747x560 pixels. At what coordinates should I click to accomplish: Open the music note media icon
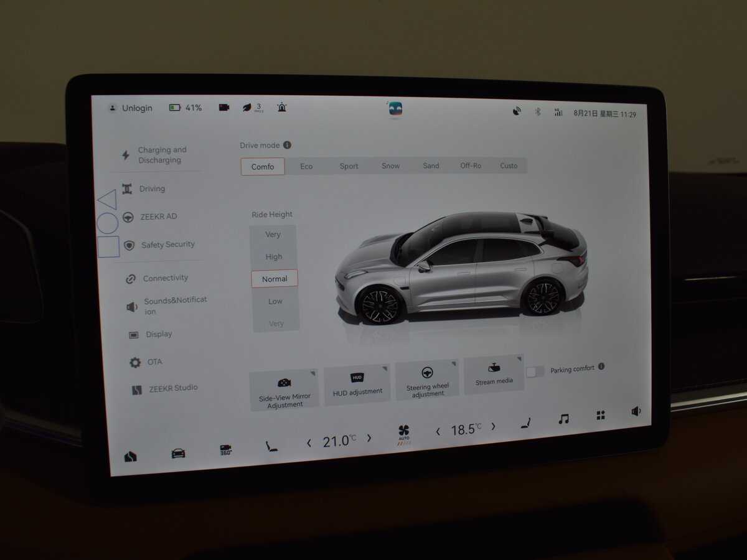(563, 419)
